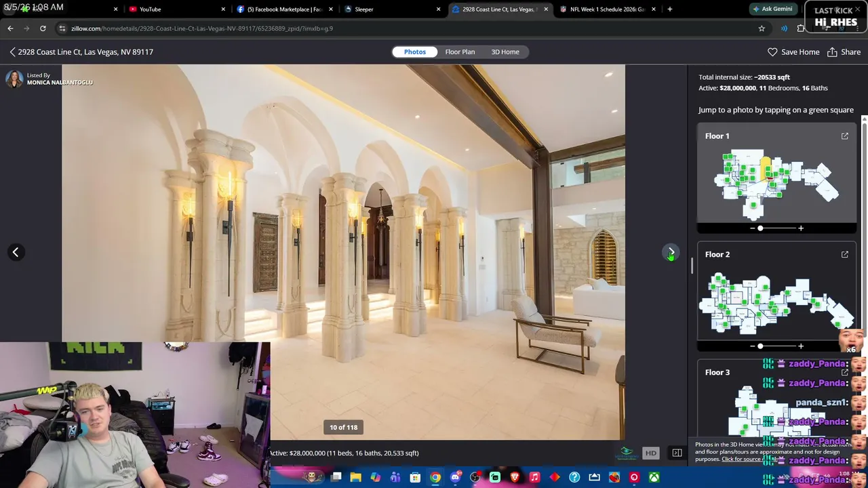Image resolution: width=868 pixels, height=488 pixels.
Task: Click the 2928 Coast Line Ct address heading
Action: [x=85, y=52]
